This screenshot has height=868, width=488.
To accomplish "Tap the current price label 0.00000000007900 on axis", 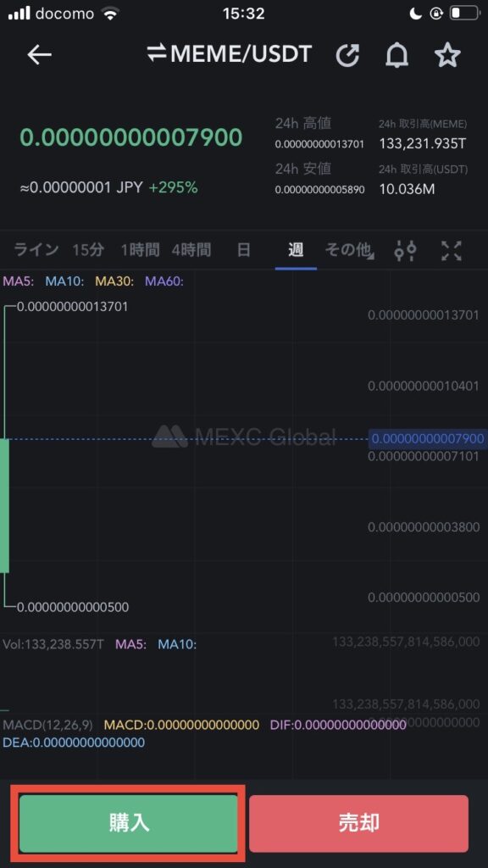I will tap(428, 439).
